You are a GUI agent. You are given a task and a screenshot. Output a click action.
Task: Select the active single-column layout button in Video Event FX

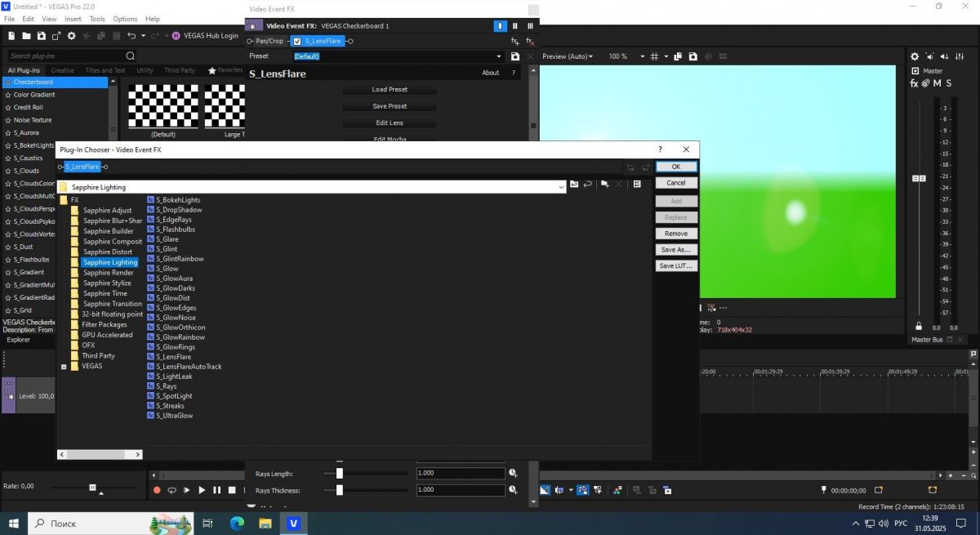coord(501,26)
